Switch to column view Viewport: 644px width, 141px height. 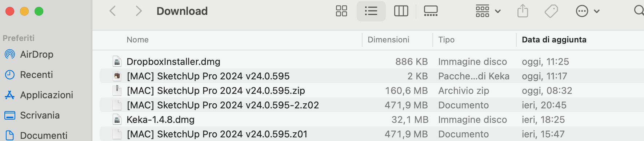401,11
